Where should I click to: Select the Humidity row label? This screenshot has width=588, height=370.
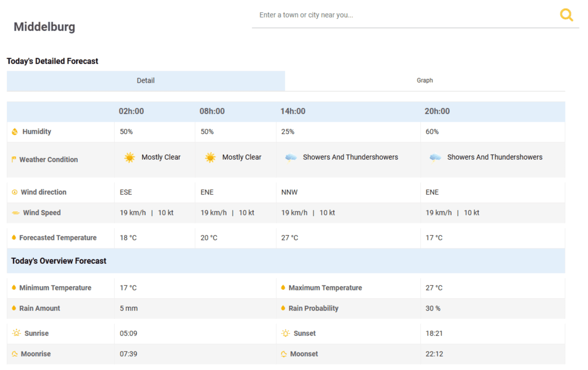point(37,132)
